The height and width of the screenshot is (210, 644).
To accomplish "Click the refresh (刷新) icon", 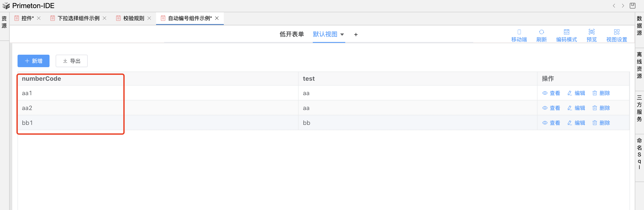I will coord(541,32).
